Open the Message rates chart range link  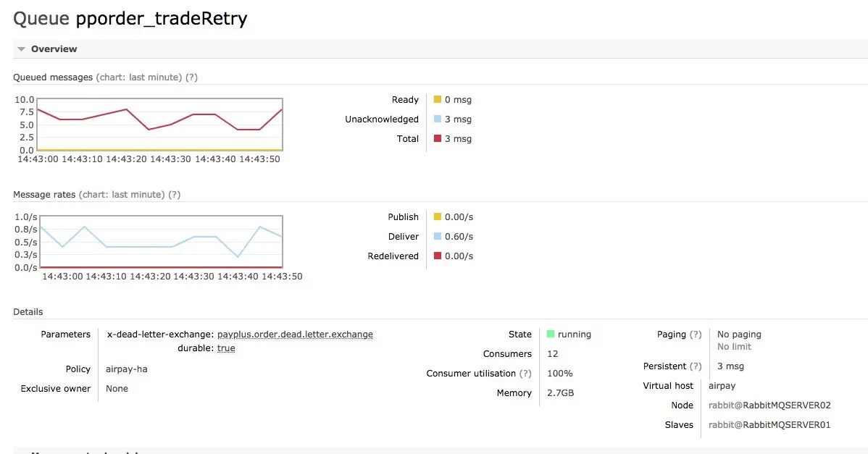point(122,195)
